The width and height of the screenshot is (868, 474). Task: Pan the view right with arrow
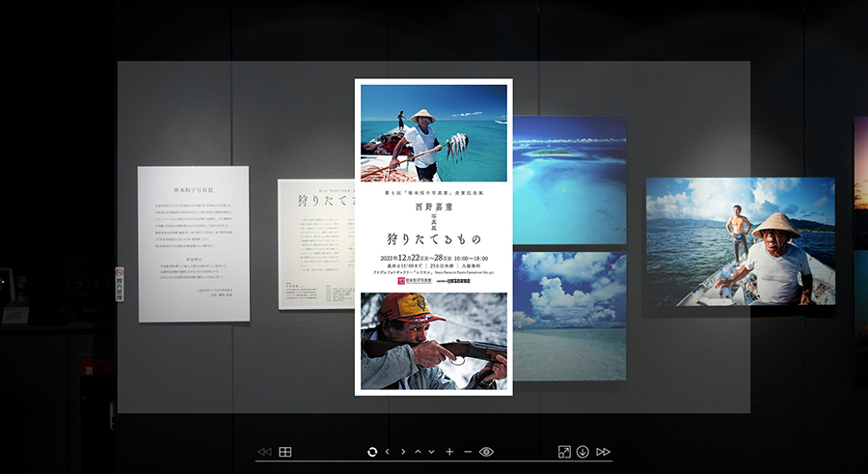point(403,452)
